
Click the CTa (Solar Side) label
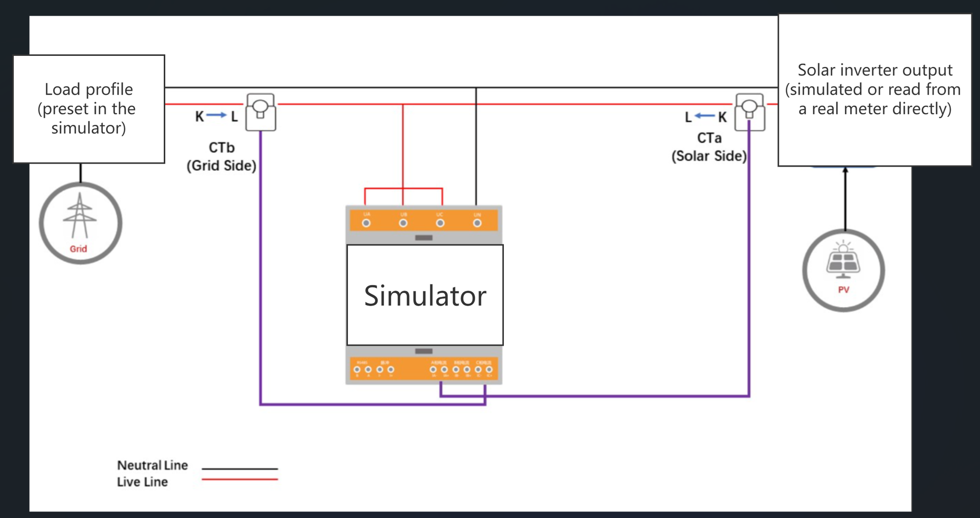(x=709, y=147)
